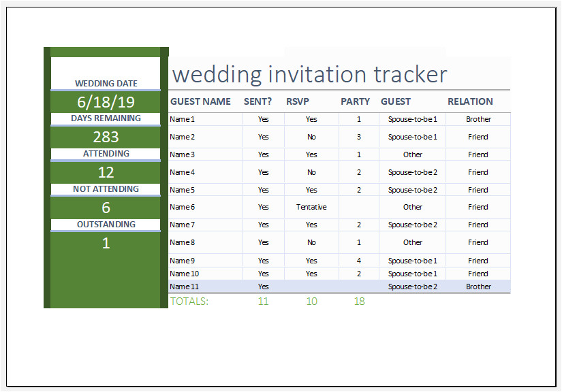Click the Brother relation cell for Name 11
Image resolution: width=562 pixels, height=392 pixels.
tap(478, 287)
